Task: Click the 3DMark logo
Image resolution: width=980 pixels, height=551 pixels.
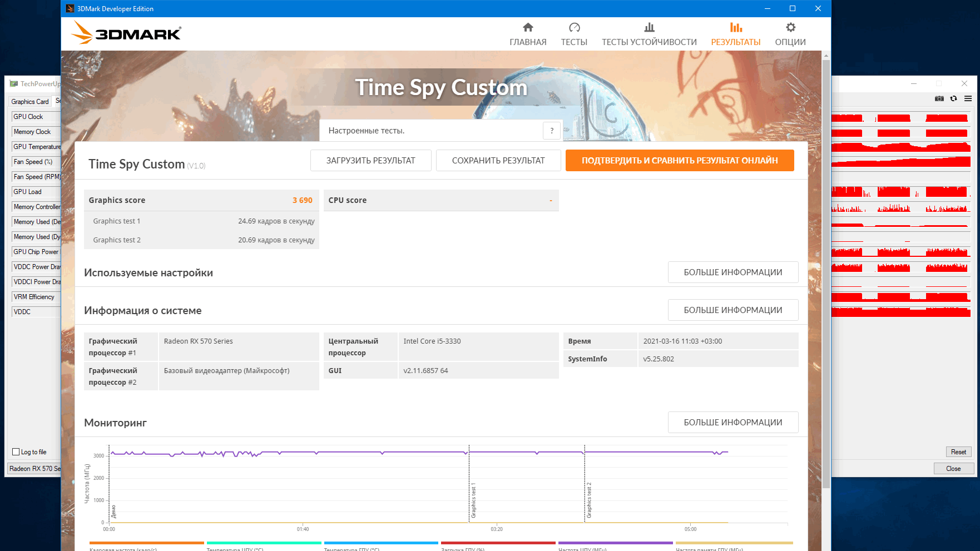Action: 126,33
